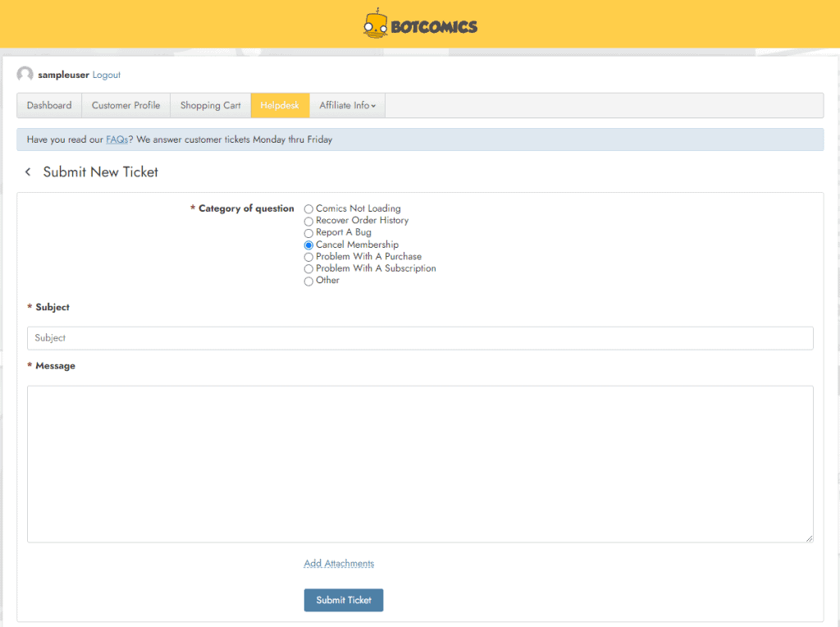Expand the Affiliate Info dropdown
The height and width of the screenshot is (627, 840).
(x=347, y=106)
